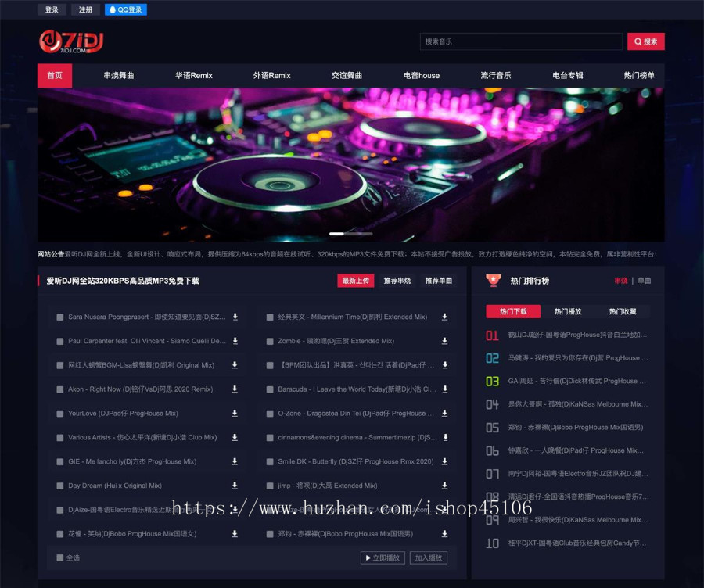
Task: Click the 搜索音乐 search input field
Action: point(521,41)
